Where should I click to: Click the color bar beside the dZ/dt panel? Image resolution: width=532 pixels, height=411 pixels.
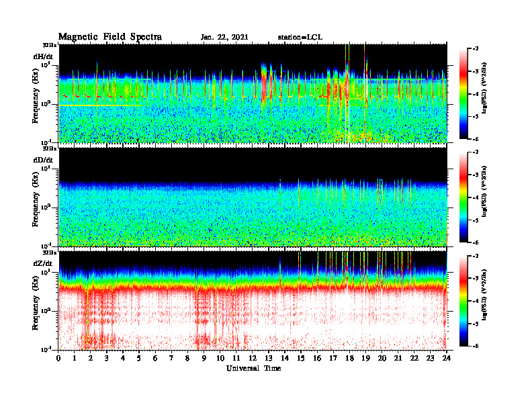[x=463, y=301]
